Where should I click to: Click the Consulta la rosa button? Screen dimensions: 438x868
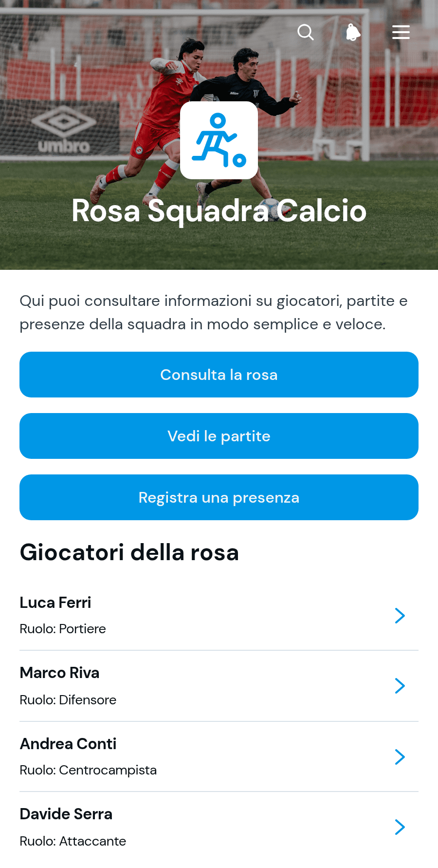219,375
